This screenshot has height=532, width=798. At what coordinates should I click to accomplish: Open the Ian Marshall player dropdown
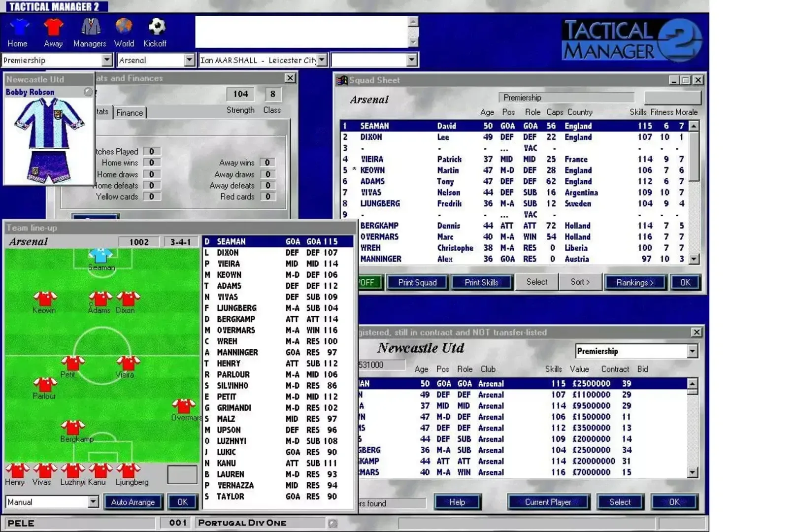pyautogui.click(x=322, y=60)
